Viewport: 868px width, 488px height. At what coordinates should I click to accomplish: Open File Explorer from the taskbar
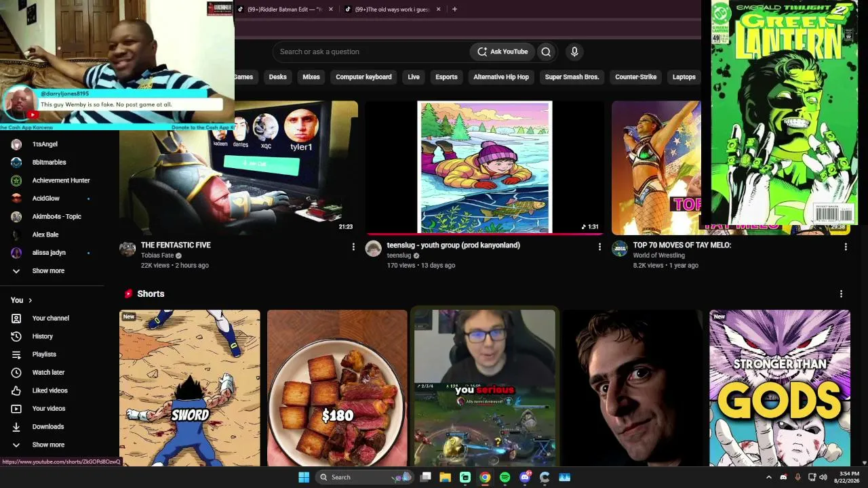click(x=446, y=477)
